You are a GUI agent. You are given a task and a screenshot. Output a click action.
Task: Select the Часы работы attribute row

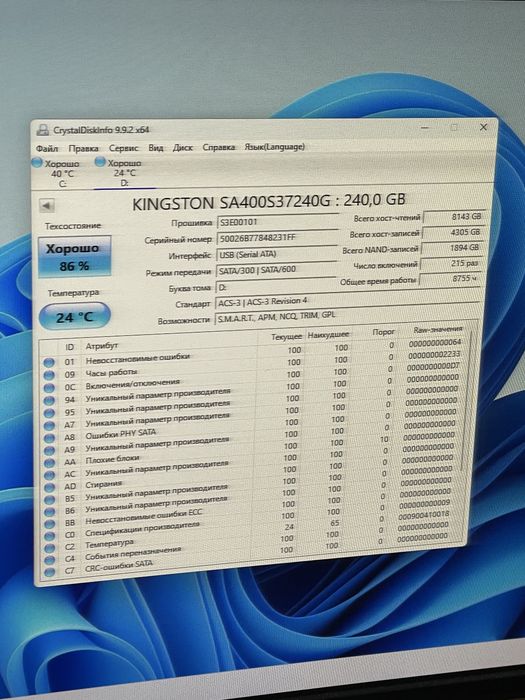click(252, 365)
